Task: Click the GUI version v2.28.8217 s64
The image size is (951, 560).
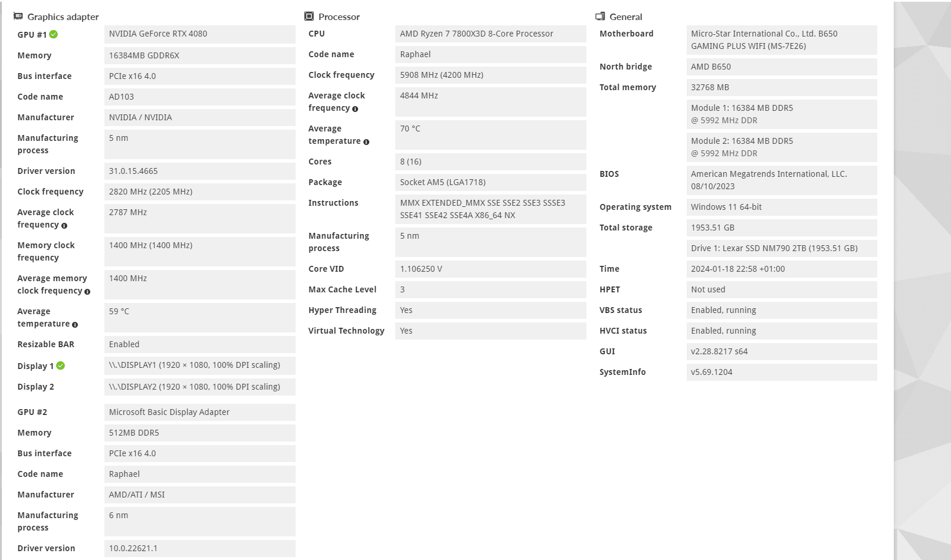Action: 782,351
